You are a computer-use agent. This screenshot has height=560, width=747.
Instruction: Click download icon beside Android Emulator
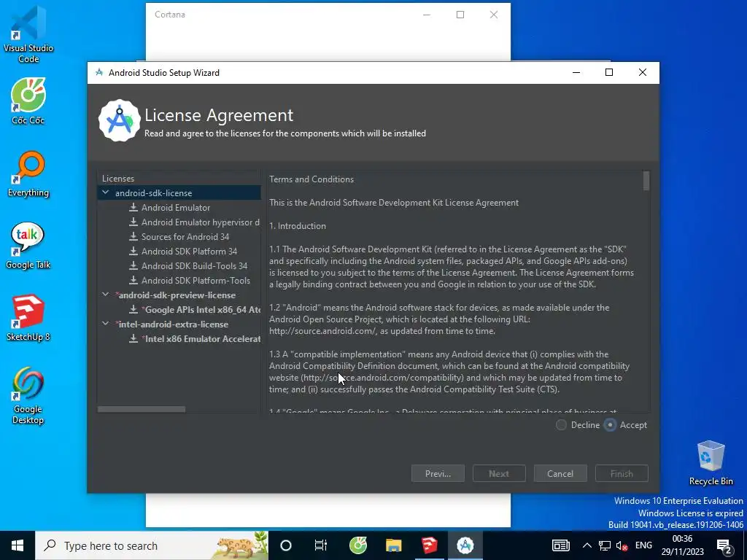pos(133,208)
